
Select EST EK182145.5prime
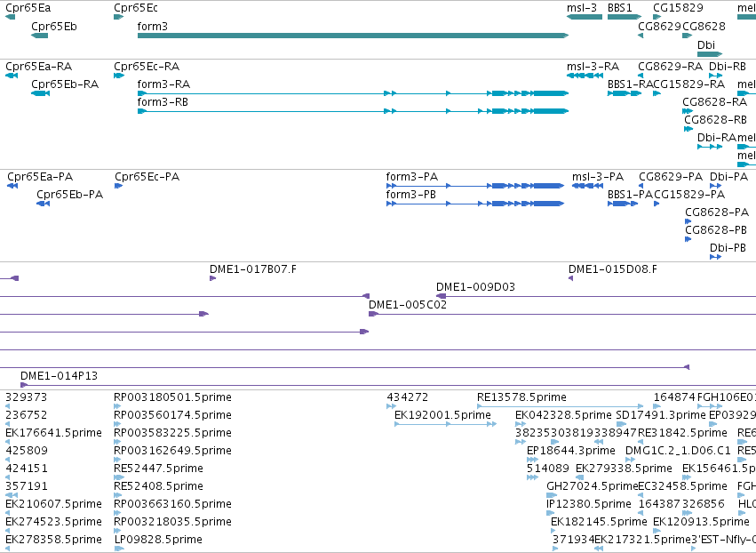(x=599, y=522)
